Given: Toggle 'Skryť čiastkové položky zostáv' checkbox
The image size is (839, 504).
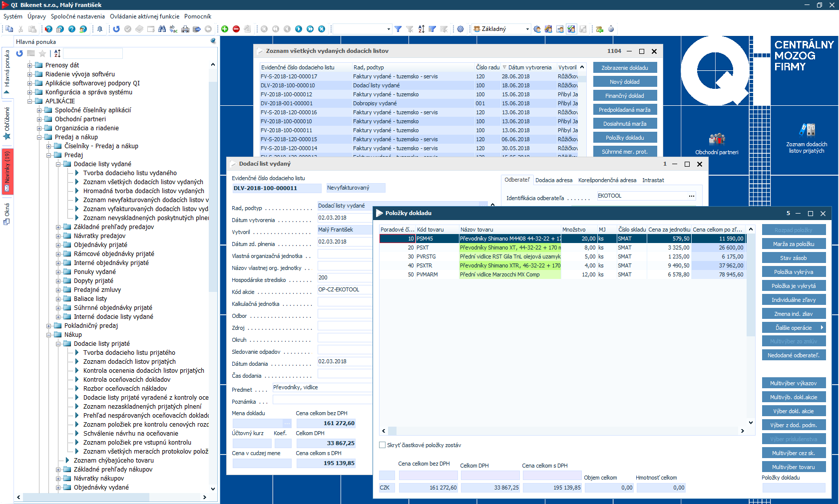Looking at the screenshot, I should pos(383,445).
